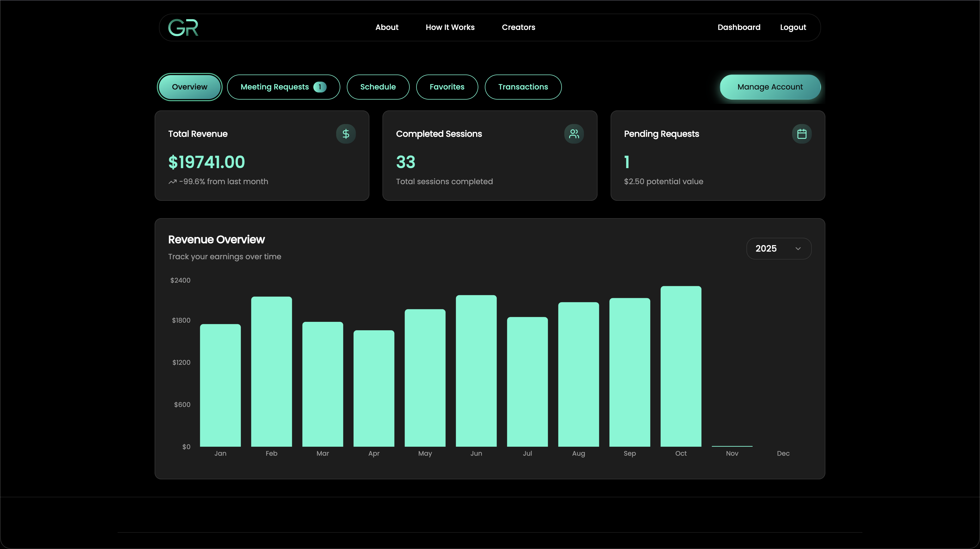Select the Overview tab
This screenshot has height=549, width=980.
pyautogui.click(x=189, y=87)
